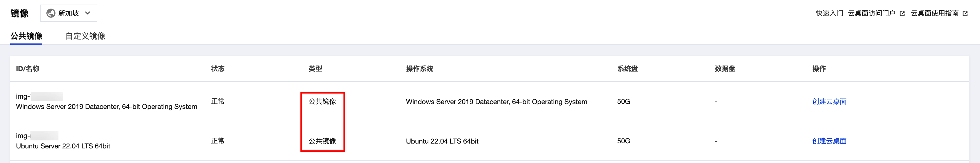Click 创建云桌面 for Ubuntu 22.04 image
Screen dimensions: 980x163
click(x=829, y=141)
